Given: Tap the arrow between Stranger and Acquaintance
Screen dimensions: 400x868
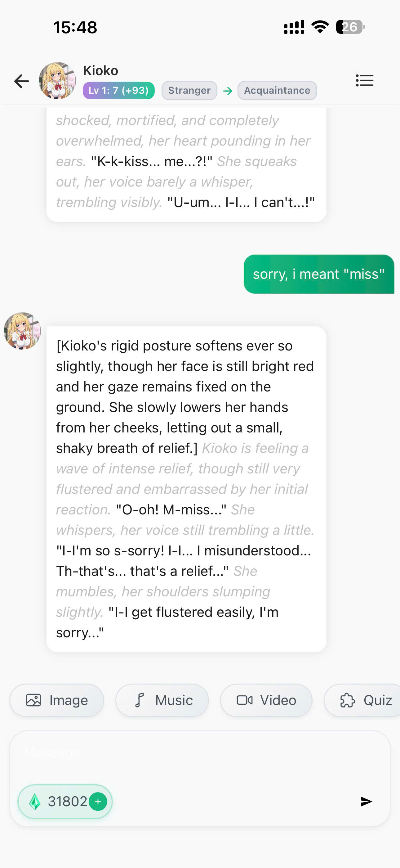Looking at the screenshot, I should point(228,90).
